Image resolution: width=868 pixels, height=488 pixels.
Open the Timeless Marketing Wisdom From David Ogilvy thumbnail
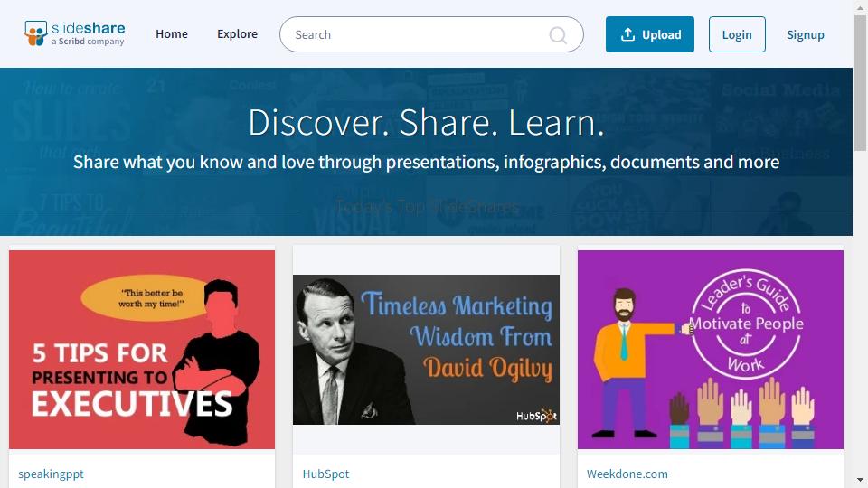click(426, 350)
